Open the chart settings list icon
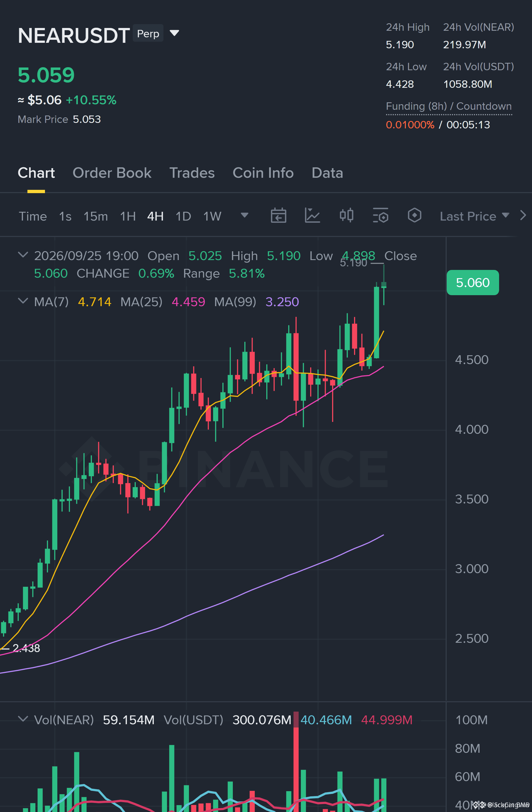 [380, 215]
